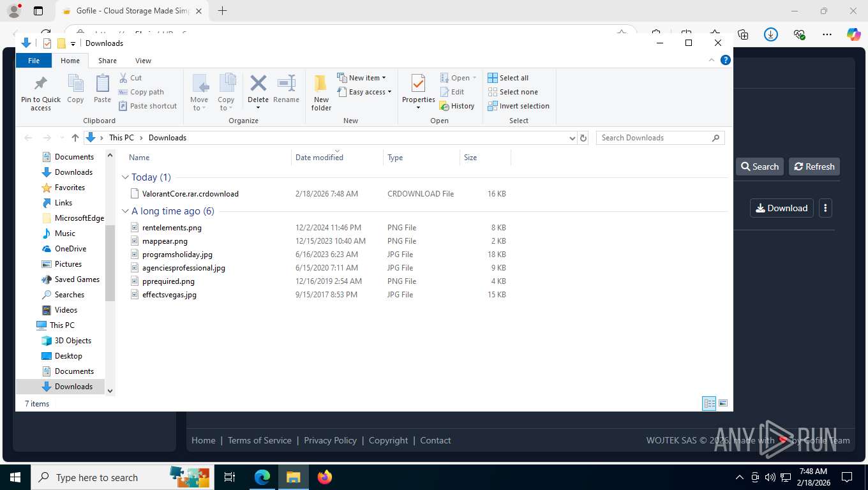Select rentelements.png file
Screen dimensions: 868x490
point(172,228)
